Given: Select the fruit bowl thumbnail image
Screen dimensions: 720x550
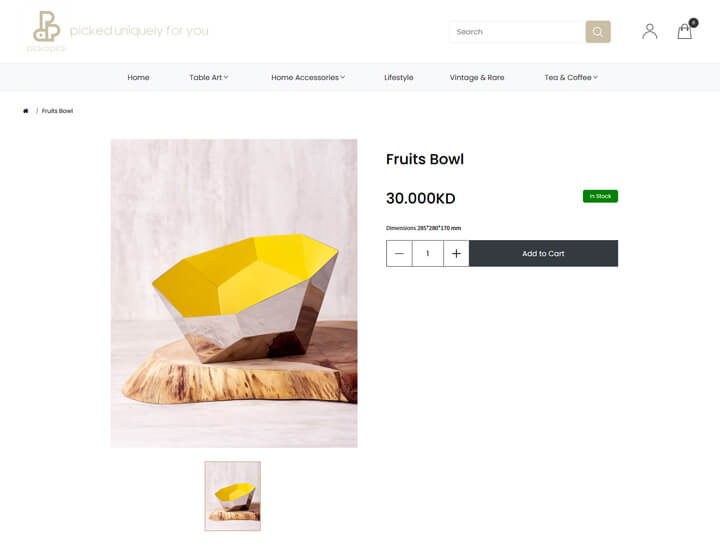Looking at the screenshot, I should (232, 496).
